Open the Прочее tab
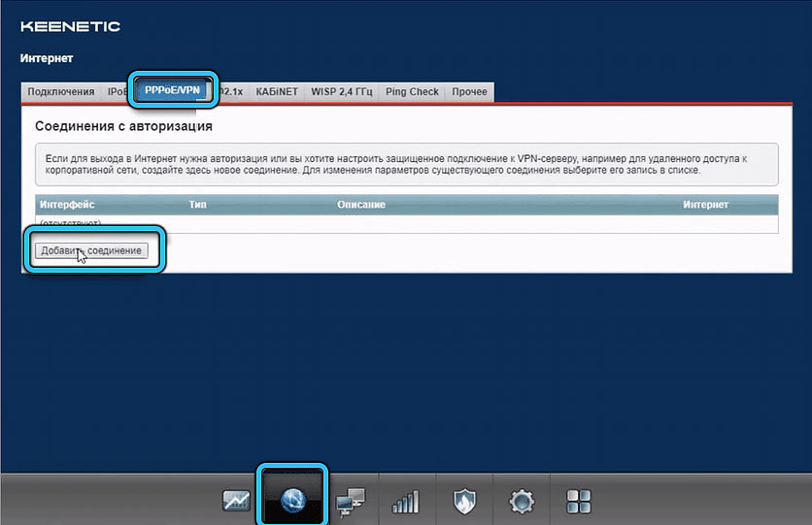 coord(470,92)
